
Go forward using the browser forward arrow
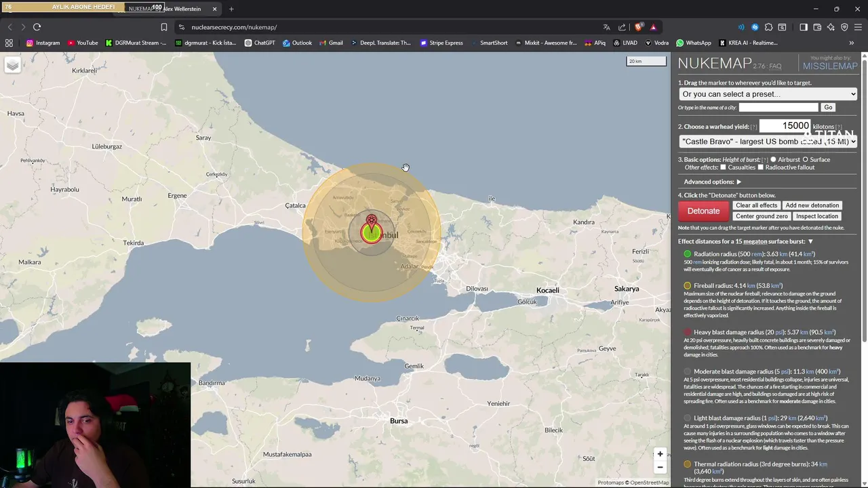pos(22,27)
